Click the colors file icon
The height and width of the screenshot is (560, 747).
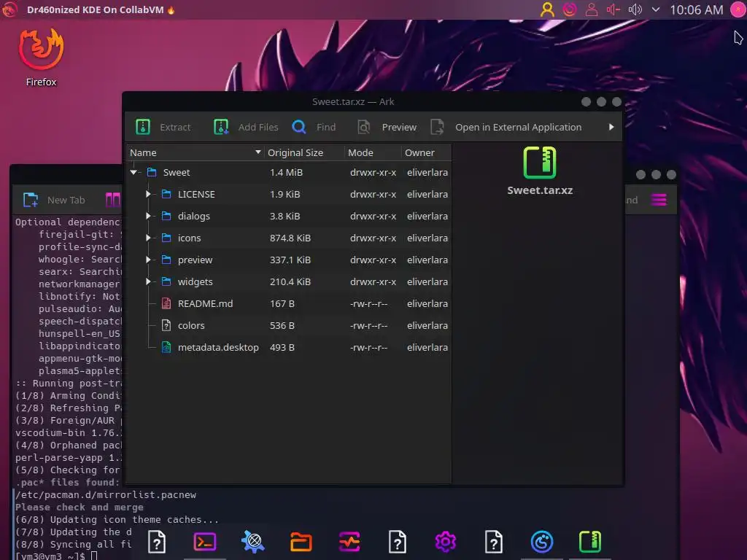(x=166, y=326)
